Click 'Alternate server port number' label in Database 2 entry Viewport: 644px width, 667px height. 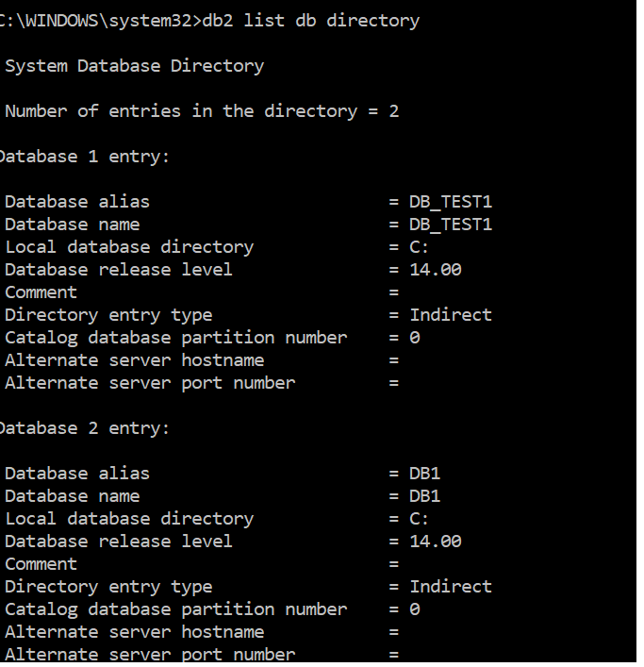coord(150,655)
